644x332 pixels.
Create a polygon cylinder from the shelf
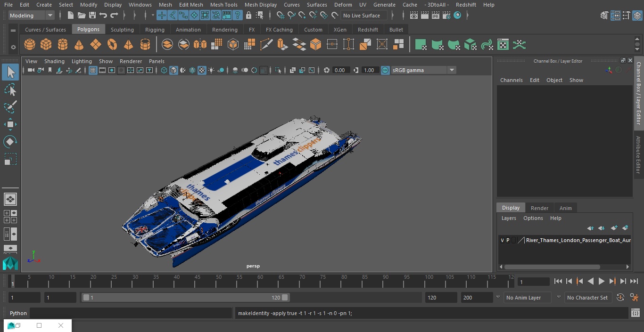click(x=63, y=45)
